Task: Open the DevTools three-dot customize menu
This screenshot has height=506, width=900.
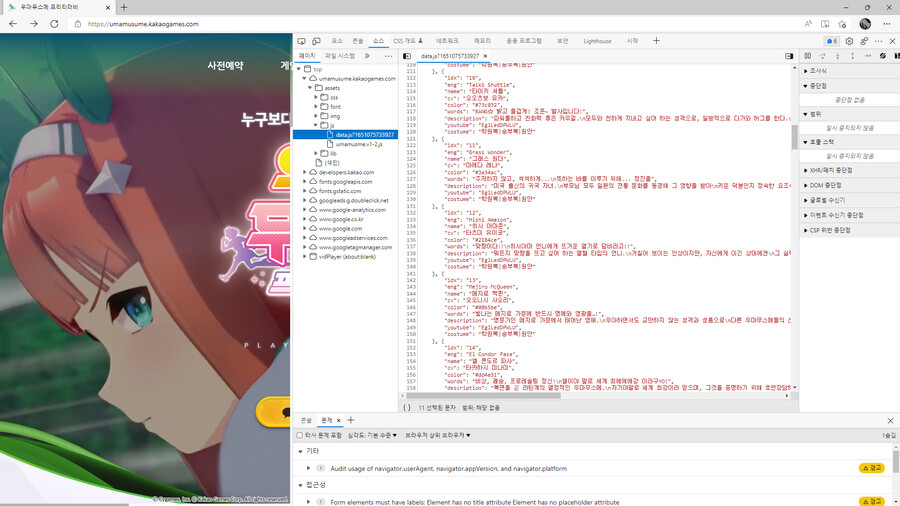Action: click(x=879, y=41)
